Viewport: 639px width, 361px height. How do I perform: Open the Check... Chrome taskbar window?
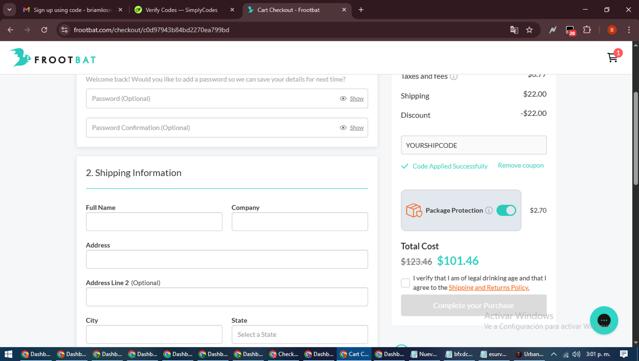(x=284, y=354)
